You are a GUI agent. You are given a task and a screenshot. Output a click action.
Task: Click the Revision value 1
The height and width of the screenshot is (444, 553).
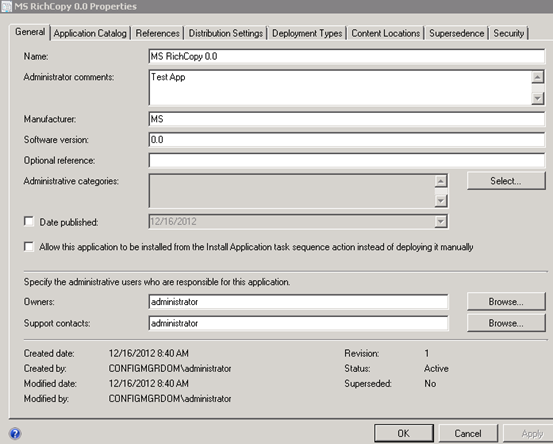click(x=427, y=353)
